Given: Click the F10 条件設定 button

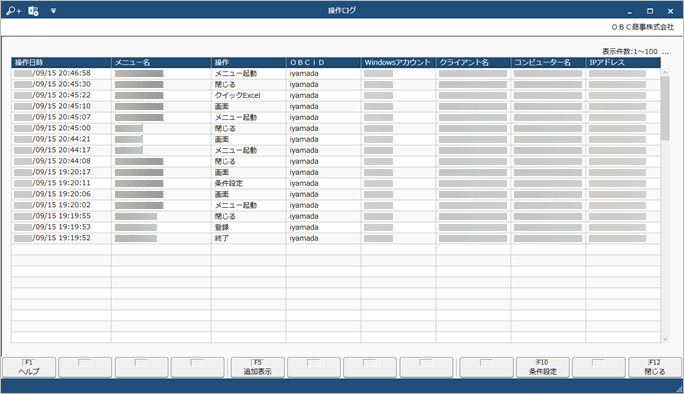Looking at the screenshot, I should coord(543,367).
